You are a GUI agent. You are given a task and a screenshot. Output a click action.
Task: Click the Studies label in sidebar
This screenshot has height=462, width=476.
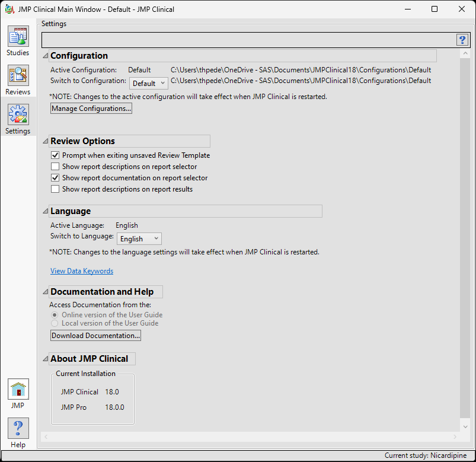point(18,53)
